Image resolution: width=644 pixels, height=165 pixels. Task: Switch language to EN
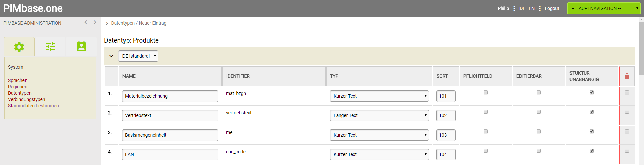(x=532, y=8)
